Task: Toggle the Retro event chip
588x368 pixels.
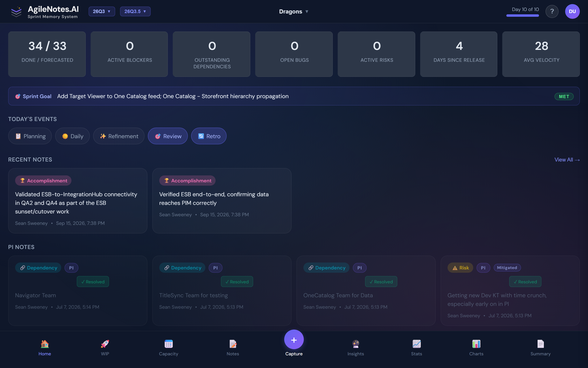Action: click(x=209, y=136)
